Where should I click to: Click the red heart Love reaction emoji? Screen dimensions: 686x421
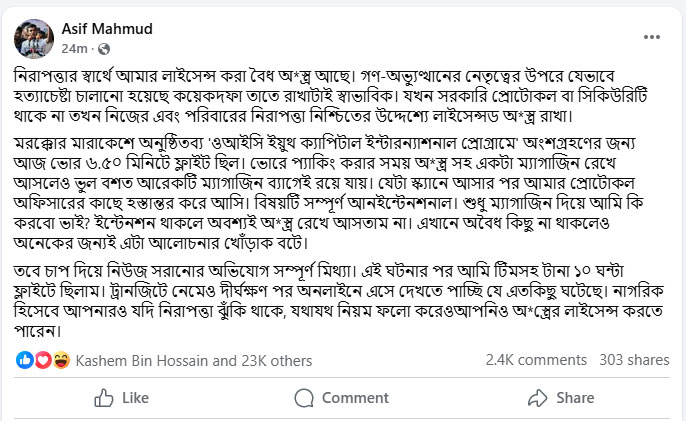coord(42,359)
